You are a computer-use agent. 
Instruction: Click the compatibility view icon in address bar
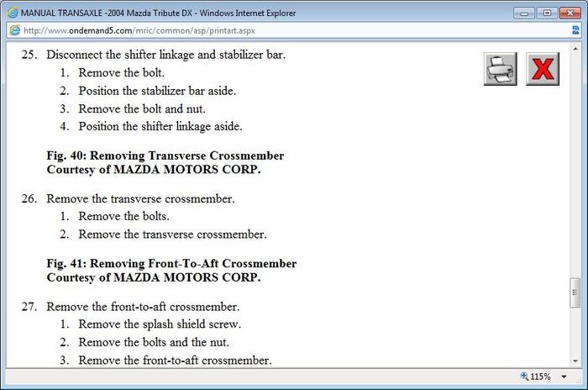[575, 30]
